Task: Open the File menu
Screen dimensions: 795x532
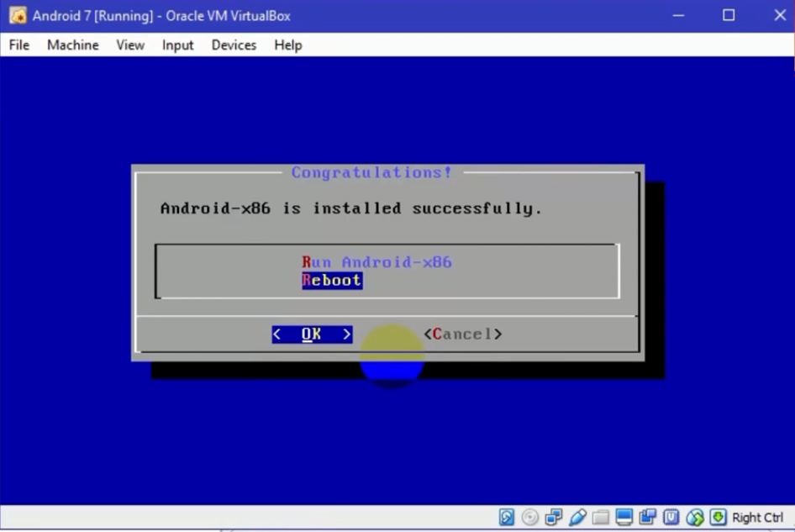Action: pyautogui.click(x=19, y=45)
